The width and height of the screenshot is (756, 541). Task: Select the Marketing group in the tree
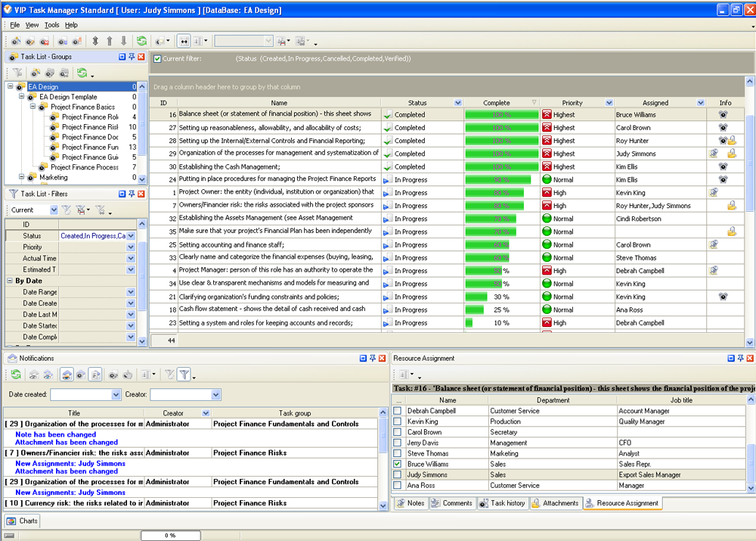[53, 177]
